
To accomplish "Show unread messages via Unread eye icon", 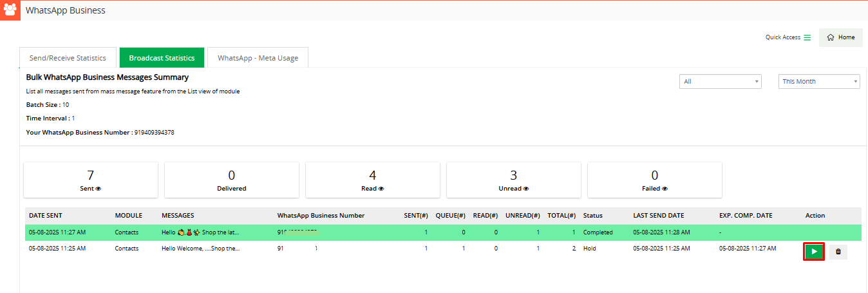I will pyautogui.click(x=526, y=189).
